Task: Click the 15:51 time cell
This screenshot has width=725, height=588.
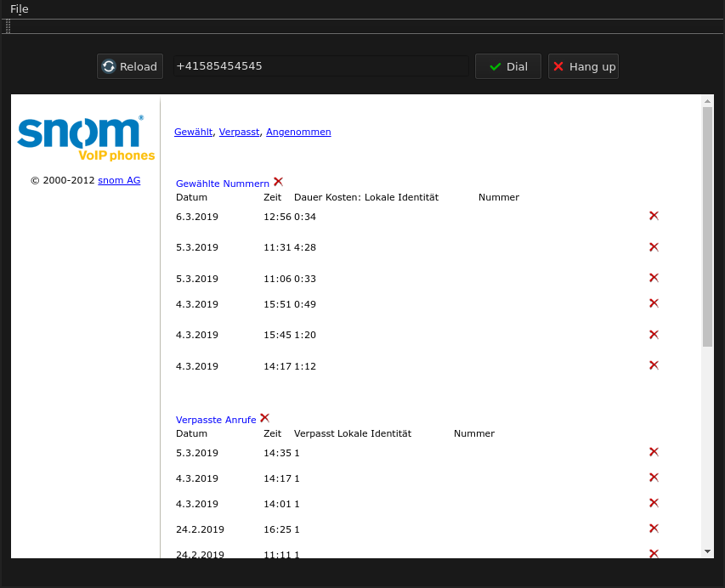Action: point(277,304)
